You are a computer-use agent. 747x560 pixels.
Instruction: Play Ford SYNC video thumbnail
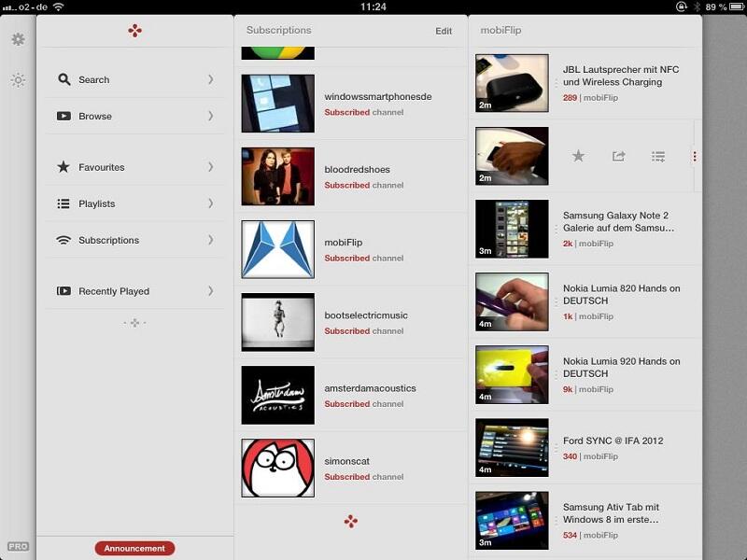[512, 447]
